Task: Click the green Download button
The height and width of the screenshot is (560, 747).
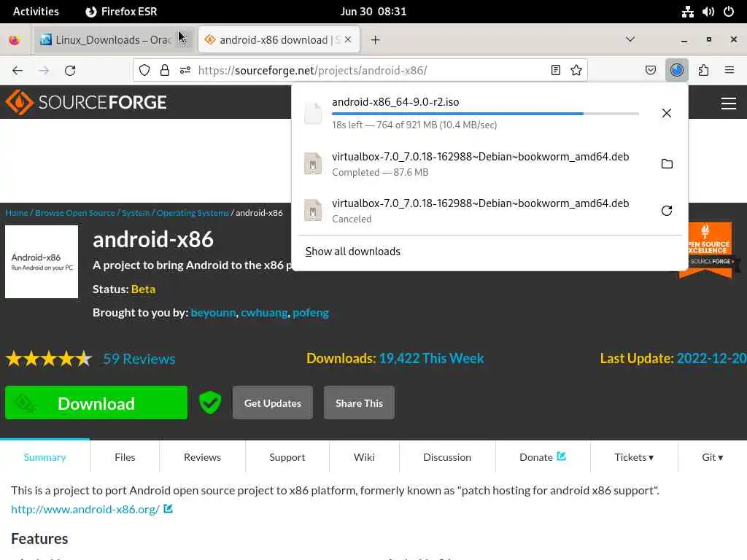Action: [96, 402]
